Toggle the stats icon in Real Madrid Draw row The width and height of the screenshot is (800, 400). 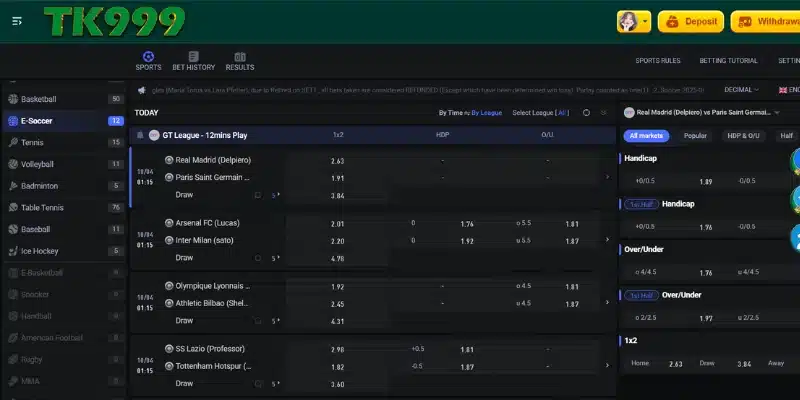pos(258,195)
